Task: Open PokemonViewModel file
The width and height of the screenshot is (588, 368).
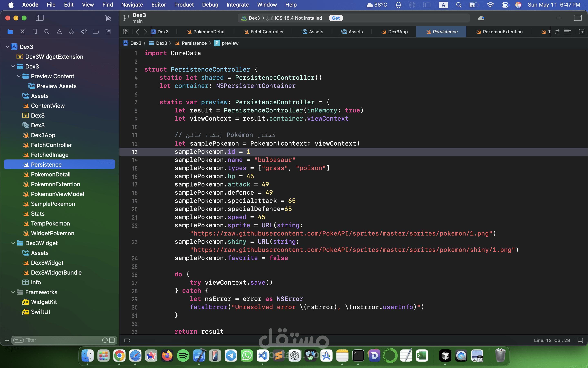Action: [53, 194]
